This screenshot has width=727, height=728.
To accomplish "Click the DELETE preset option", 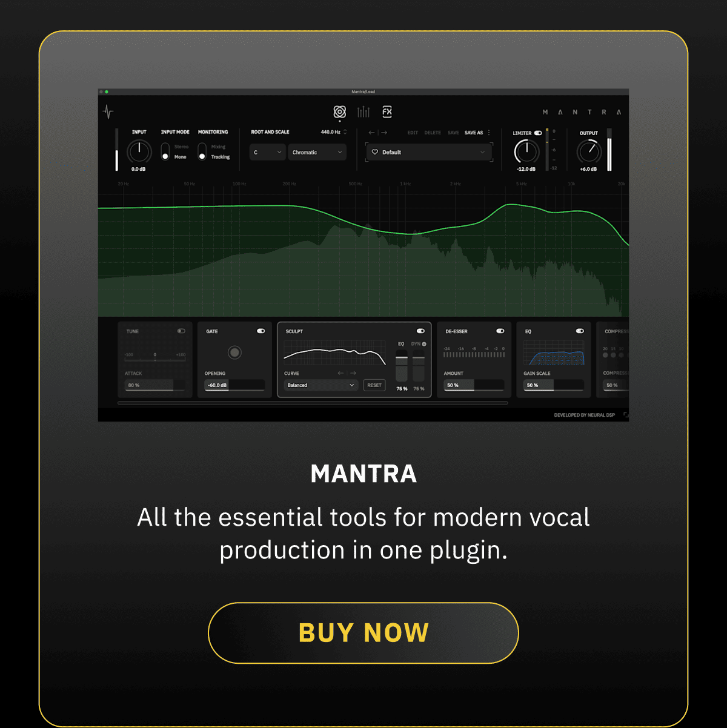I will pyautogui.click(x=433, y=133).
